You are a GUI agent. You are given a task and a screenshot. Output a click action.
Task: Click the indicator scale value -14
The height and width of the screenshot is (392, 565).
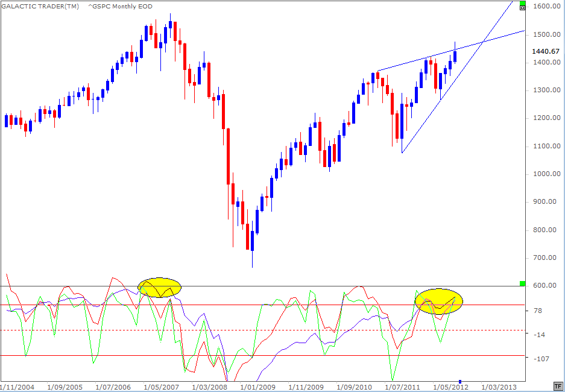click(x=540, y=335)
